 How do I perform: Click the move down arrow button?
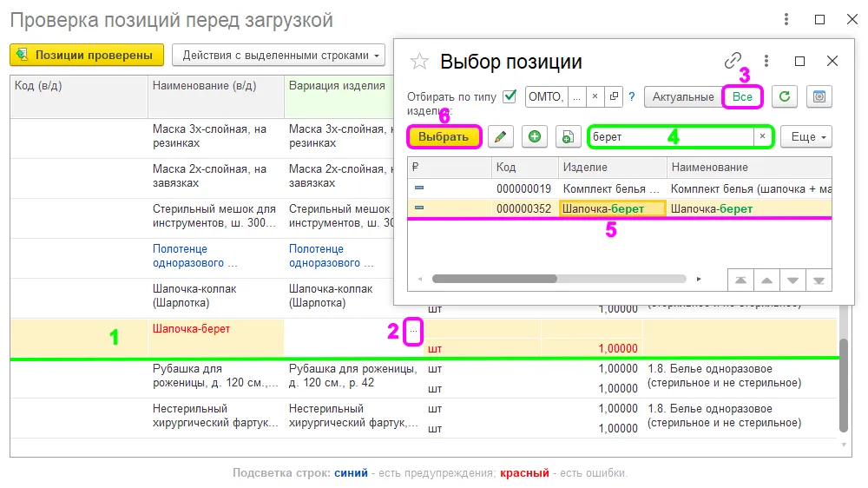(x=792, y=280)
